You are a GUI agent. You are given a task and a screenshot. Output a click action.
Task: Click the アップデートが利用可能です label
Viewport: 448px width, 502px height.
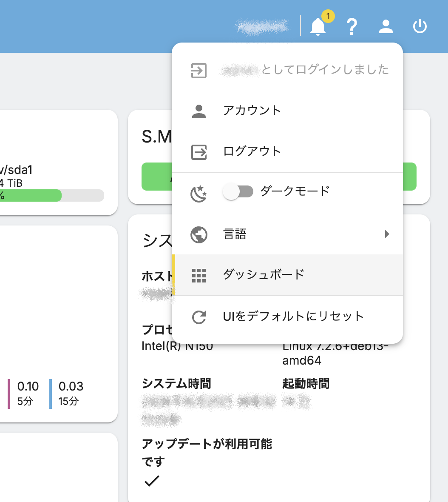point(207,453)
